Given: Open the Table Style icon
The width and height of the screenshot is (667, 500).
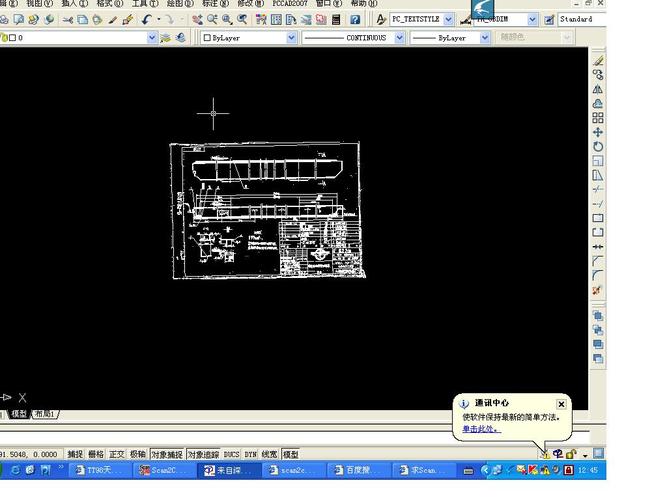Looking at the screenshot, I should point(549,20).
